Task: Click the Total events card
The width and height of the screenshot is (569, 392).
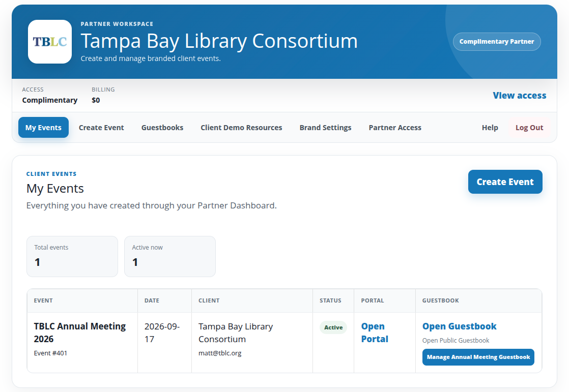Action: pyautogui.click(x=72, y=256)
